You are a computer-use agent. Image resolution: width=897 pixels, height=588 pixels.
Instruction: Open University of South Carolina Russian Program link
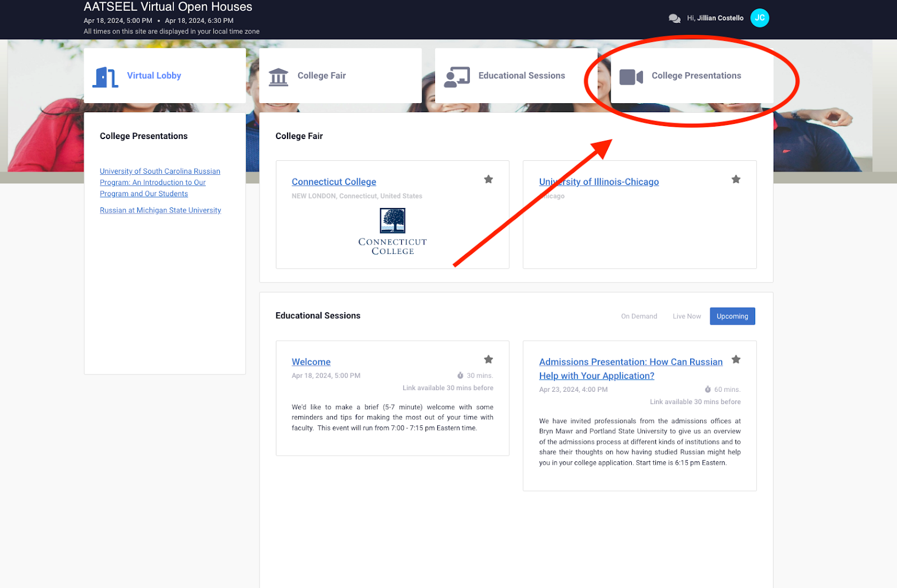[160, 182]
